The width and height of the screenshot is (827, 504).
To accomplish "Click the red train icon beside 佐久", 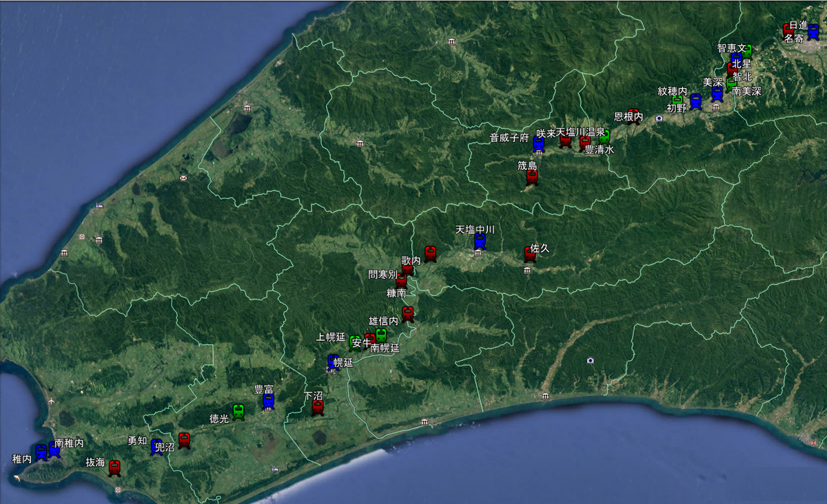I will point(529,254).
